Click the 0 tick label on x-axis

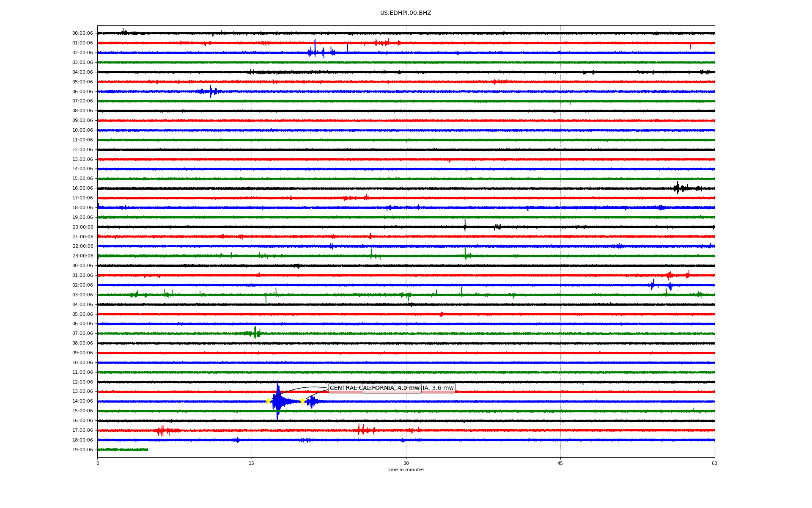[98, 463]
